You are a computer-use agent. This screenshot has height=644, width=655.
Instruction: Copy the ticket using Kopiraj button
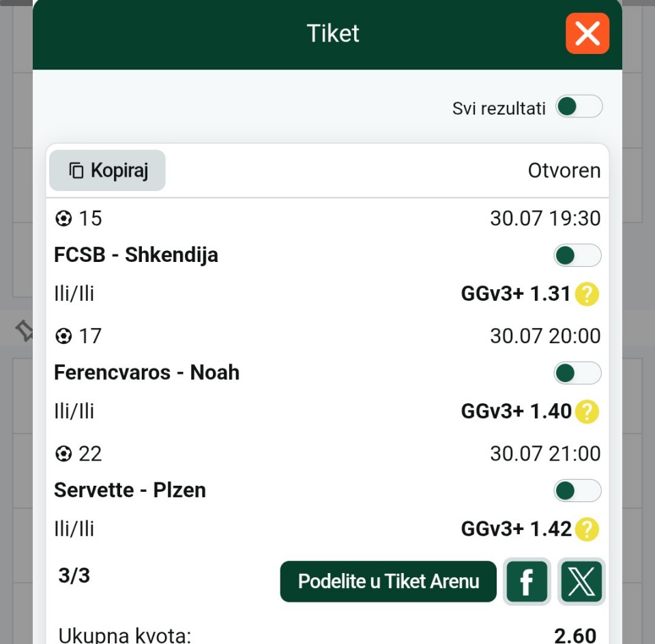pyautogui.click(x=107, y=171)
